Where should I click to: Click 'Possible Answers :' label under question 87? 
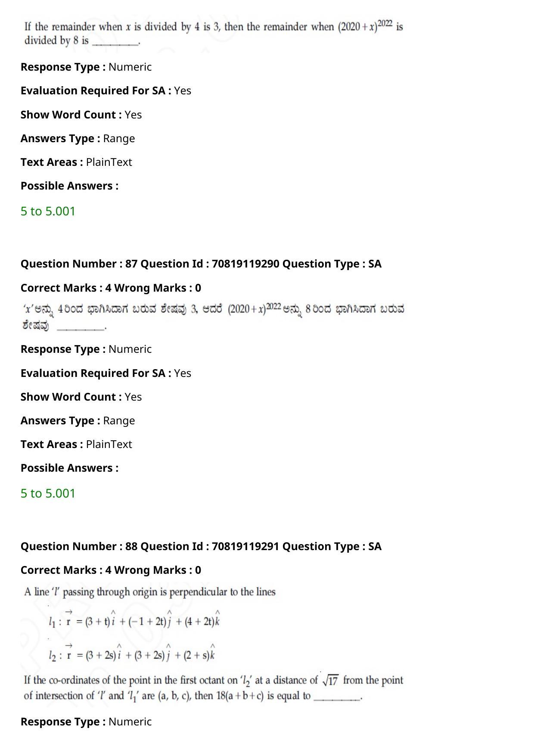point(70,468)
